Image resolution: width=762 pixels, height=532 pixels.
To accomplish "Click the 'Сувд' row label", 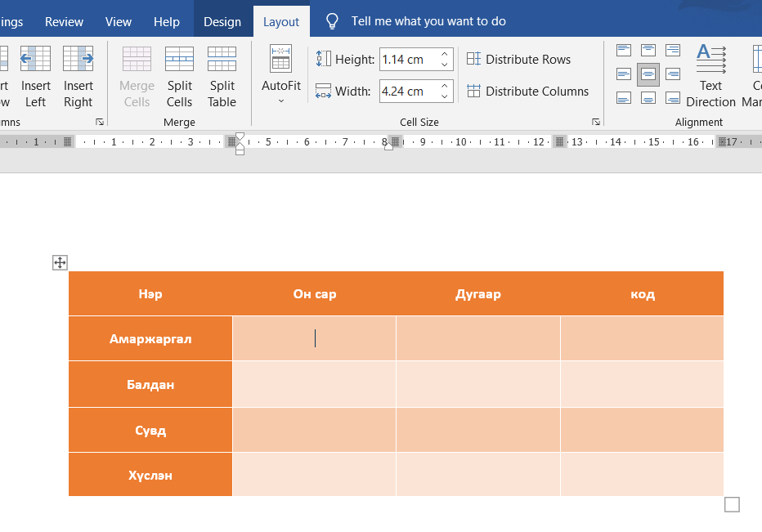I will 150,430.
